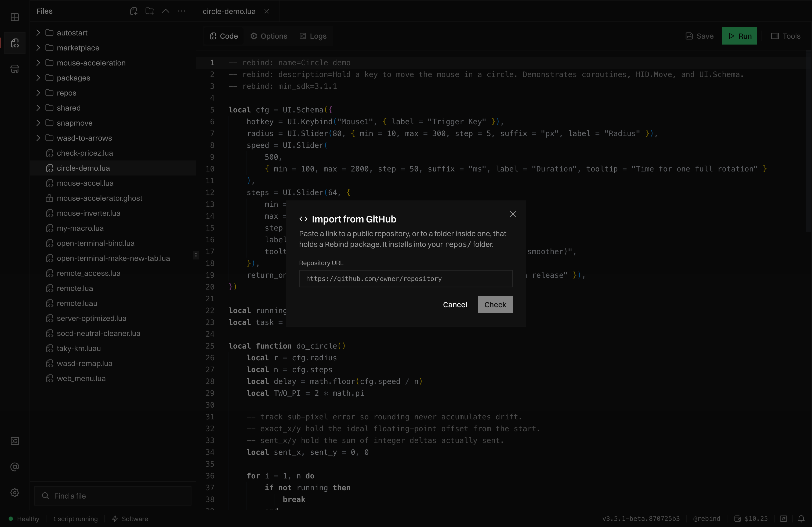This screenshot has height=527, width=812.
Task: Open taky-km.luau file
Action: [113, 348]
